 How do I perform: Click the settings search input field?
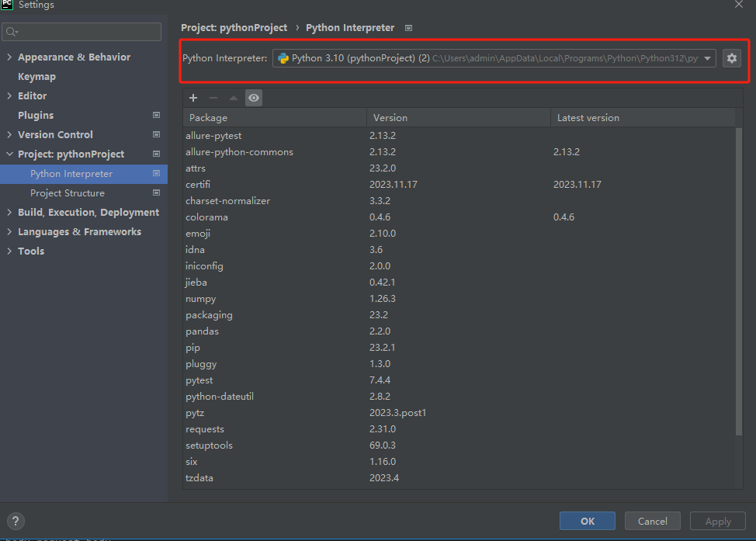[x=81, y=32]
